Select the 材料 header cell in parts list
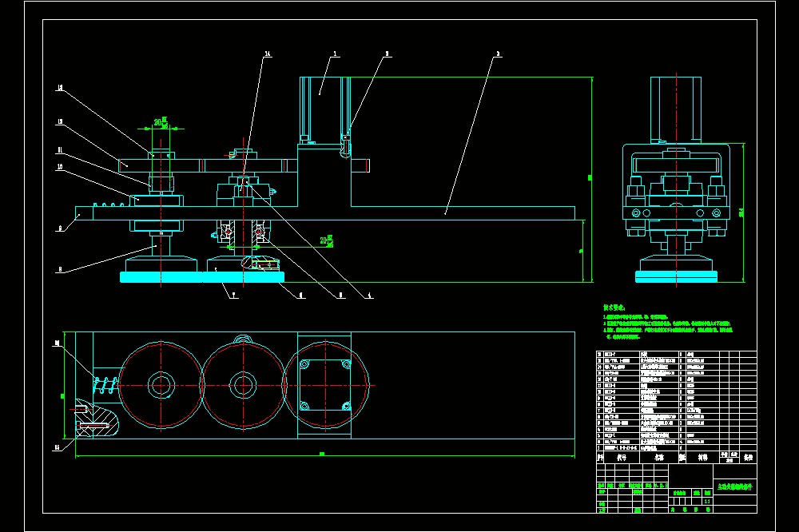This screenshot has width=799, height=532. 703,458
